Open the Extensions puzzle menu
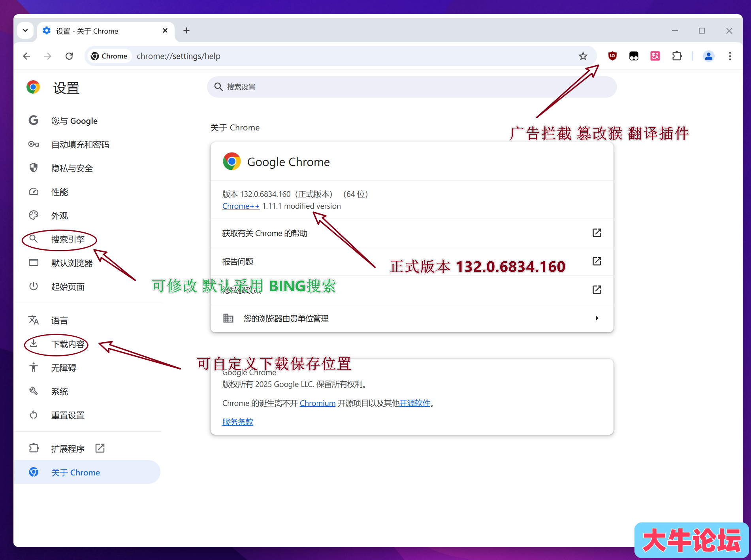751x560 pixels. (677, 56)
